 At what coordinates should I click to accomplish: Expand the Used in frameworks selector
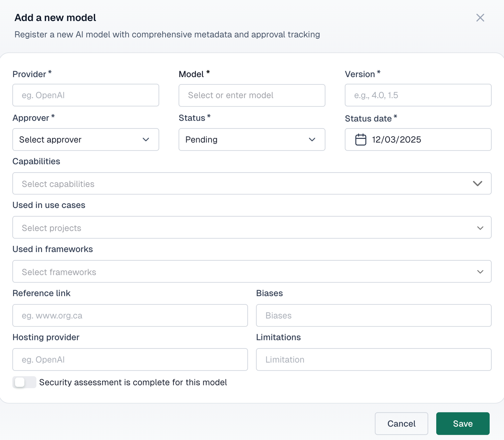(x=252, y=271)
